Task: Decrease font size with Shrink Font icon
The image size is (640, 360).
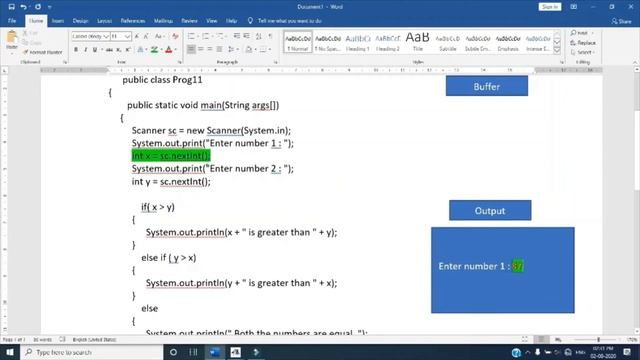Action: tap(146, 36)
